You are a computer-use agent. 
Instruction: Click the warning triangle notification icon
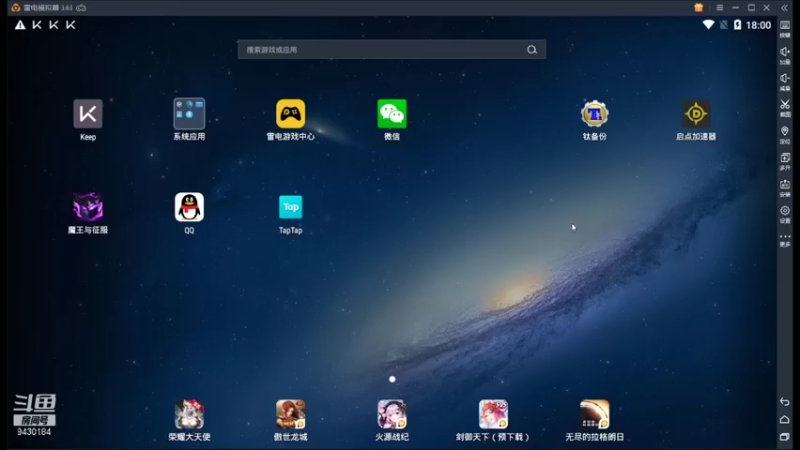[20, 25]
